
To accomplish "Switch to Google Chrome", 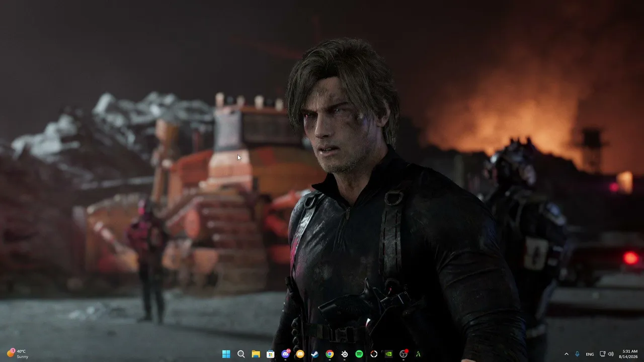I will click(x=330, y=354).
